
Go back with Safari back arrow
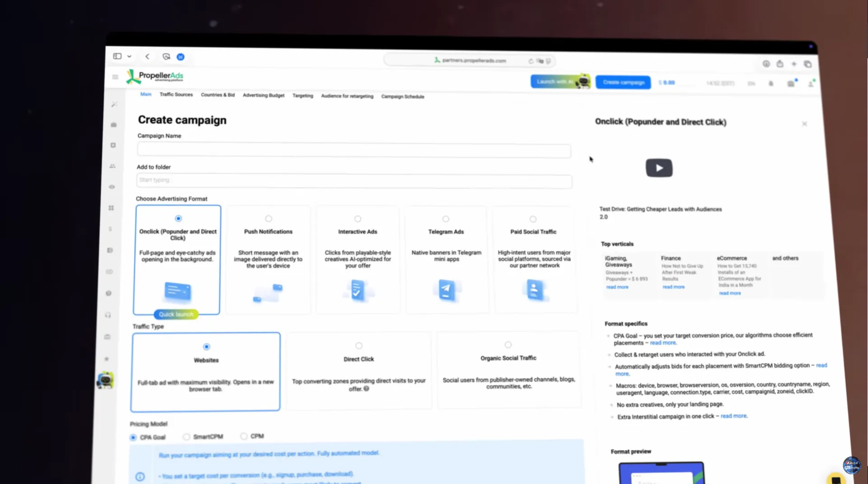click(147, 56)
